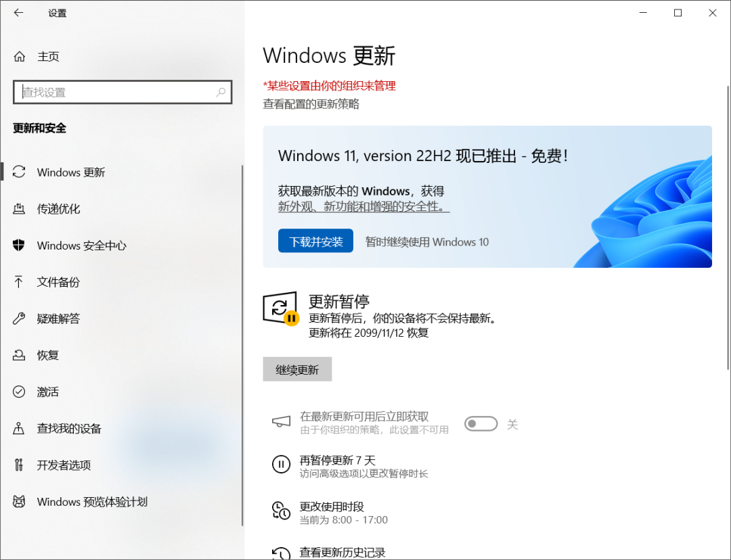
Task: Click the magnifier icon in search box
Action: pyautogui.click(x=221, y=92)
